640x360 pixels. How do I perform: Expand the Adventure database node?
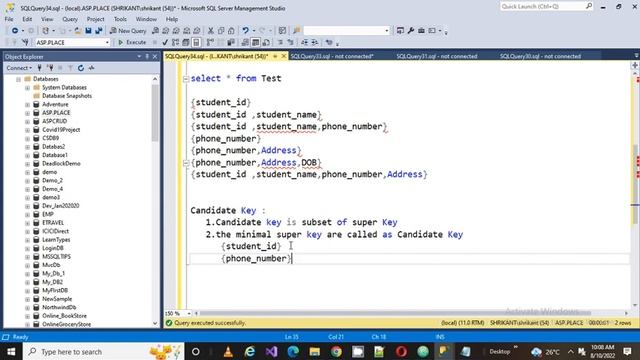pos(27,104)
